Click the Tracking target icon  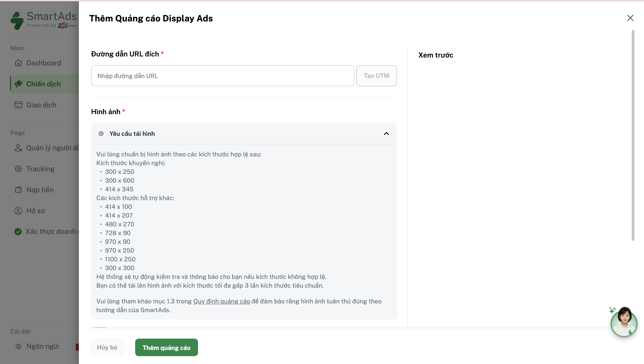18,169
